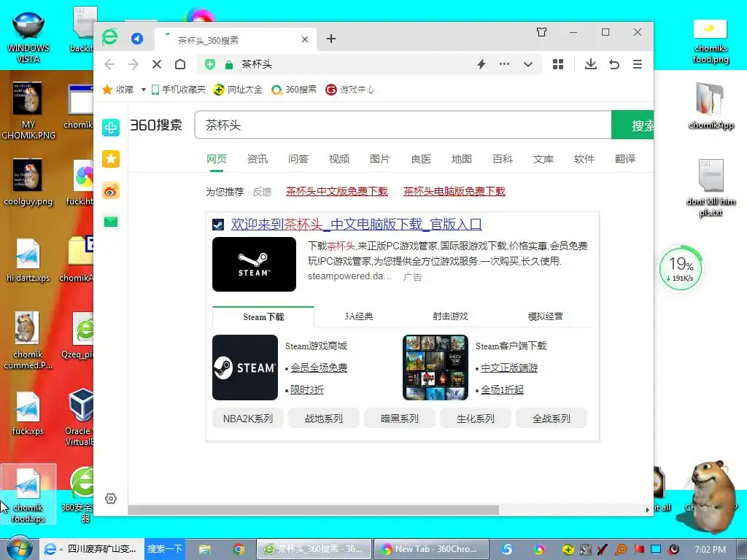
Task: Click the 茶杯头 search input field
Action: (x=403, y=125)
